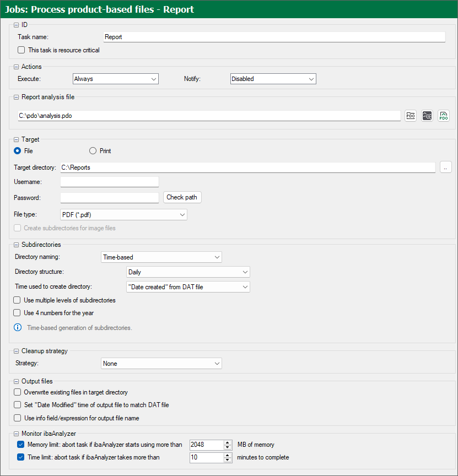This screenshot has width=458, height=476.
Task: Collapse the Cleanup strategy section
Action: click(17, 351)
